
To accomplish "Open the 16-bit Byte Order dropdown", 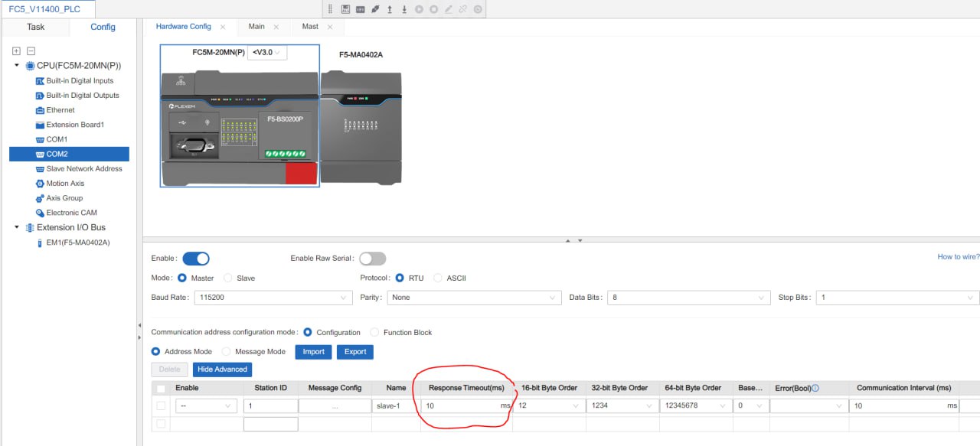I will click(549, 405).
